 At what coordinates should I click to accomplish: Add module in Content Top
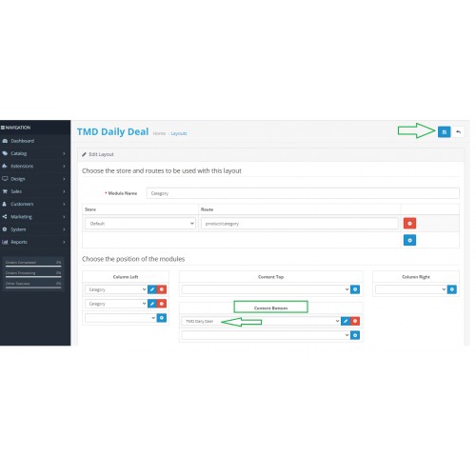coord(355,289)
